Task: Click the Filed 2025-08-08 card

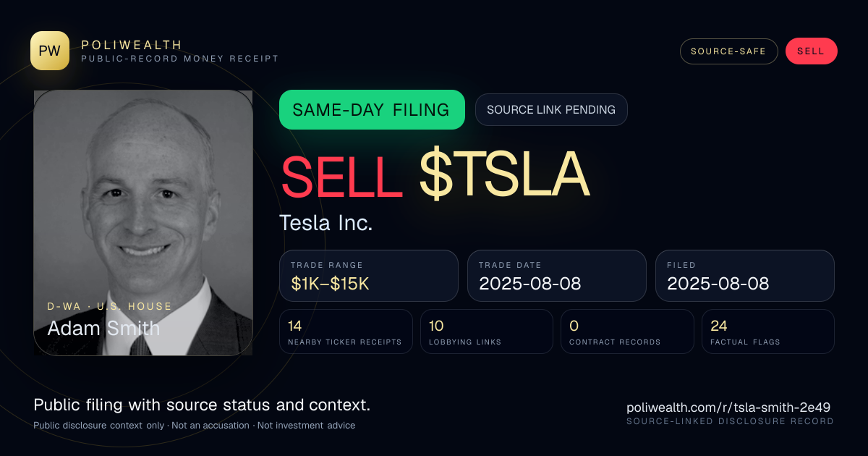Action: coord(745,276)
